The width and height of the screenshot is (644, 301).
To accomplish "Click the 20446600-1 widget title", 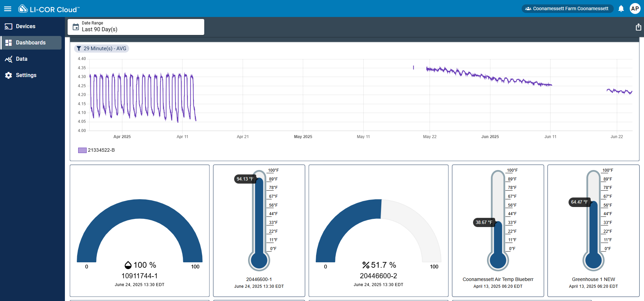I will point(259,279).
